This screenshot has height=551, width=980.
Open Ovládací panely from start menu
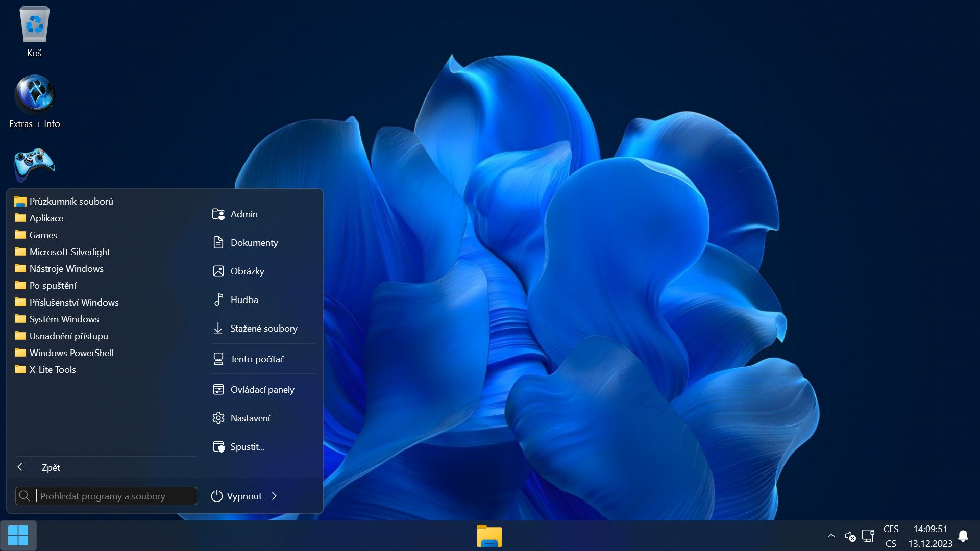tap(262, 389)
